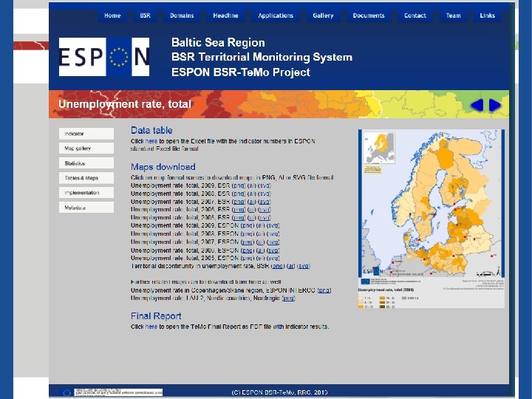Download svg for 2007 ESPON unemployment map
This screenshot has width=532, height=399.
point(273,242)
